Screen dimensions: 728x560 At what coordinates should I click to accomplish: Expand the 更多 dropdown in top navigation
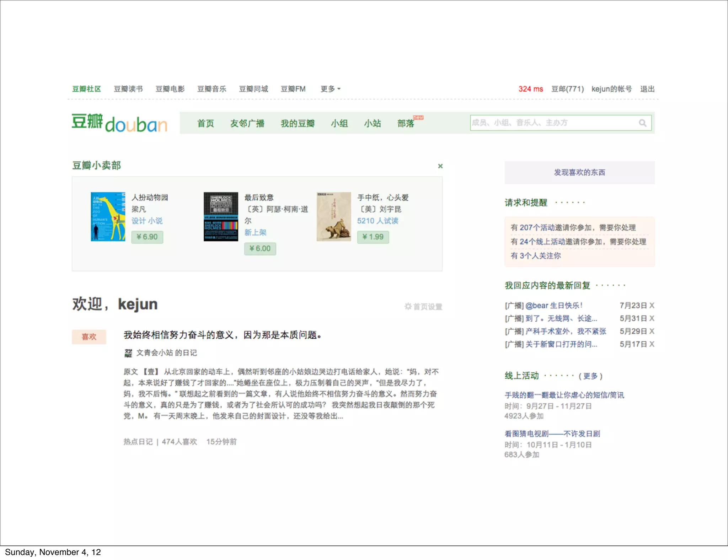coord(330,89)
